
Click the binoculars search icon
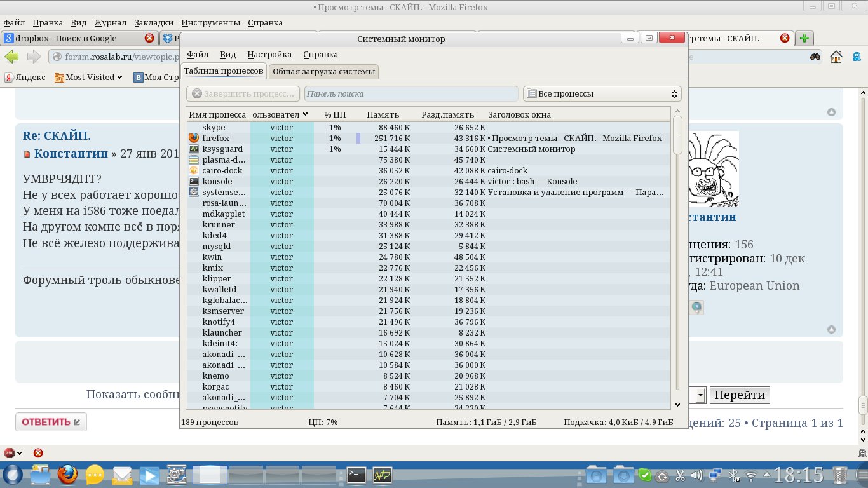815,57
